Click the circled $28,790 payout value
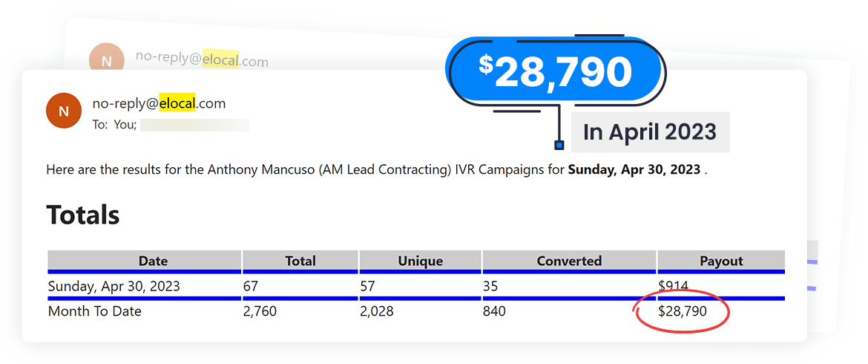This screenshot has height=364, width=868. pyautogui.click(x=683, y=312)
